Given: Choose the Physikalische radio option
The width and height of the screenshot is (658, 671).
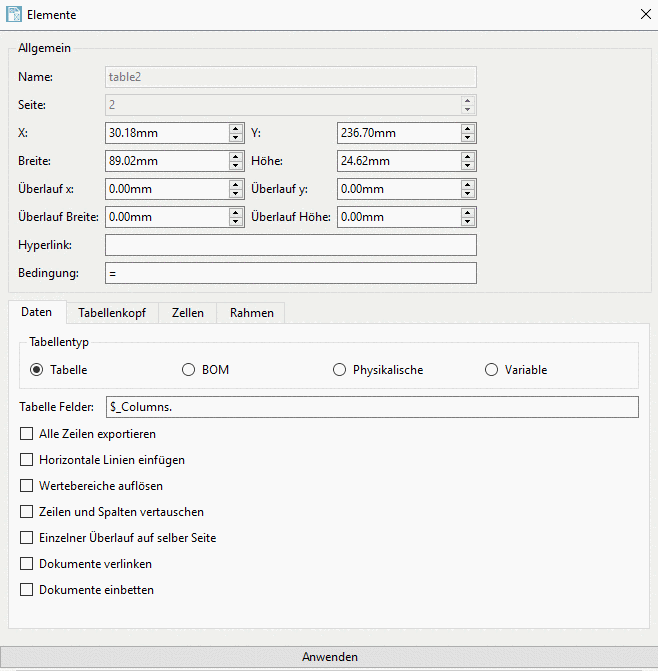Looking at the screenshot, I should (339, 370).
